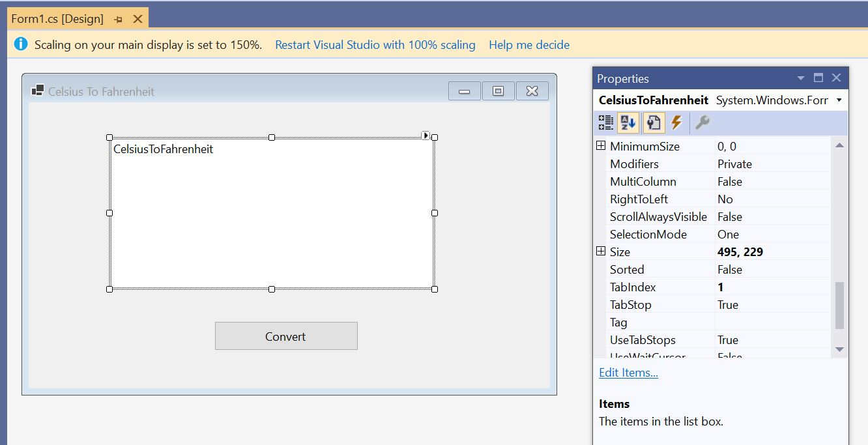The height and width of the screenshot is (445, 868).
Task: Expand the MinimumSize property
Action: click(x=600, y=145)
